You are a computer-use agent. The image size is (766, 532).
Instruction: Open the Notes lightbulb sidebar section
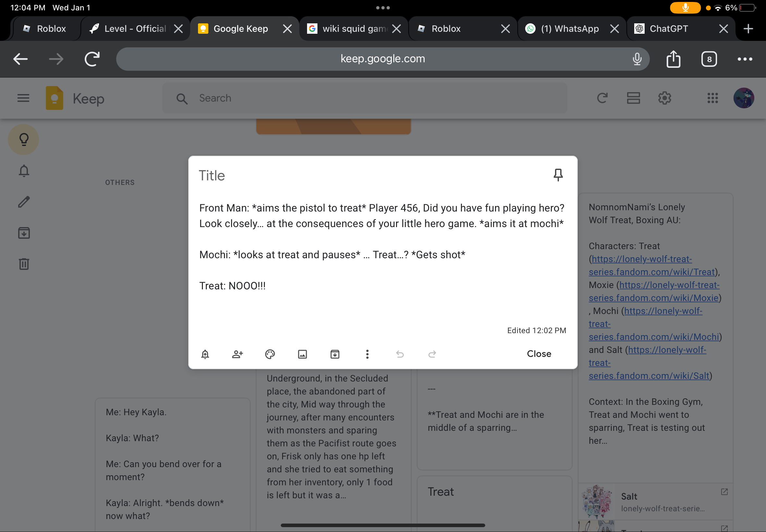point(24,139)
